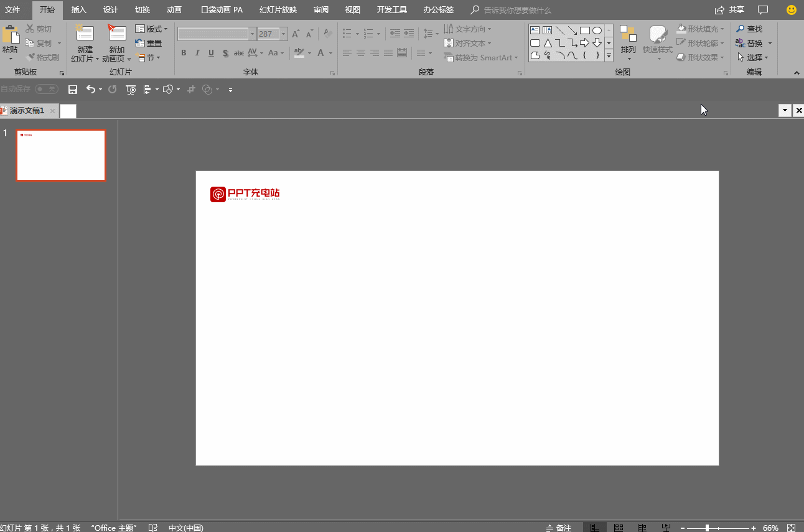Image resolution: width=804 pixels, height=532 pixels.
Task: Select slide 1 thumbnail
Action: tap(61, 155)
